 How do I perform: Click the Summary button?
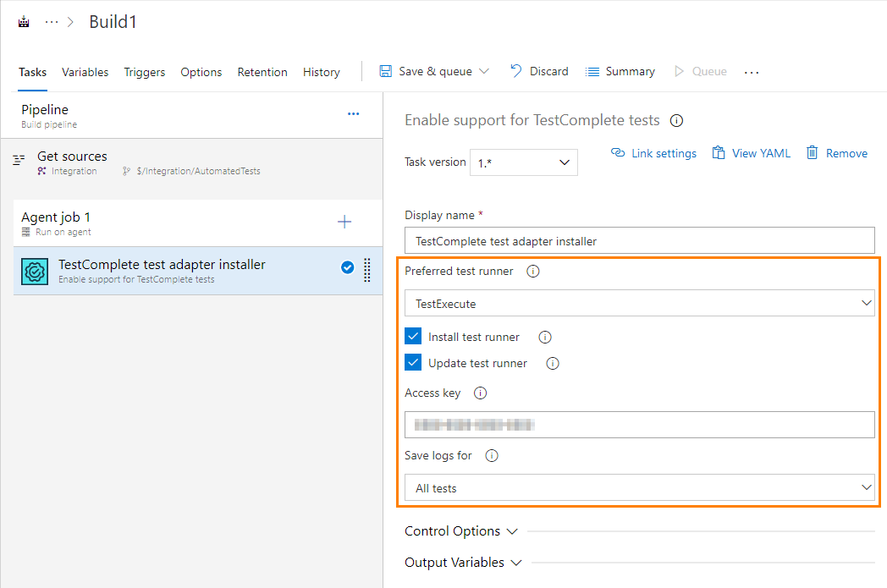pos(620,71)
